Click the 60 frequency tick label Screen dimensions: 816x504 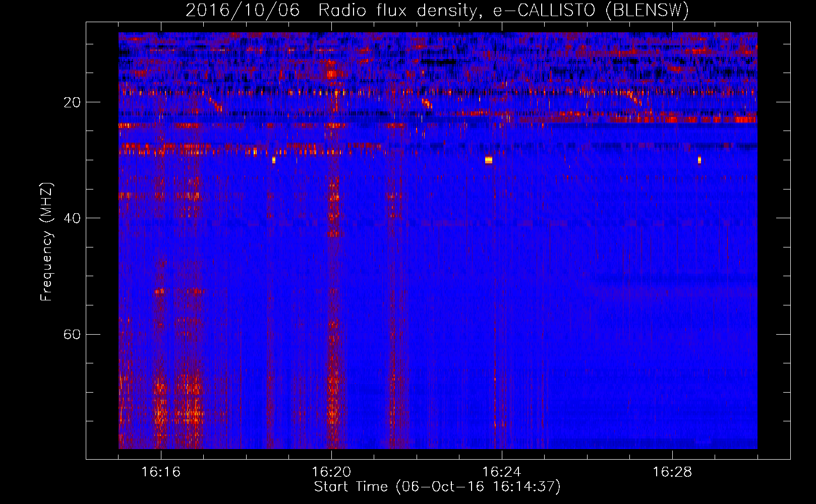click(x=72, y=334)
